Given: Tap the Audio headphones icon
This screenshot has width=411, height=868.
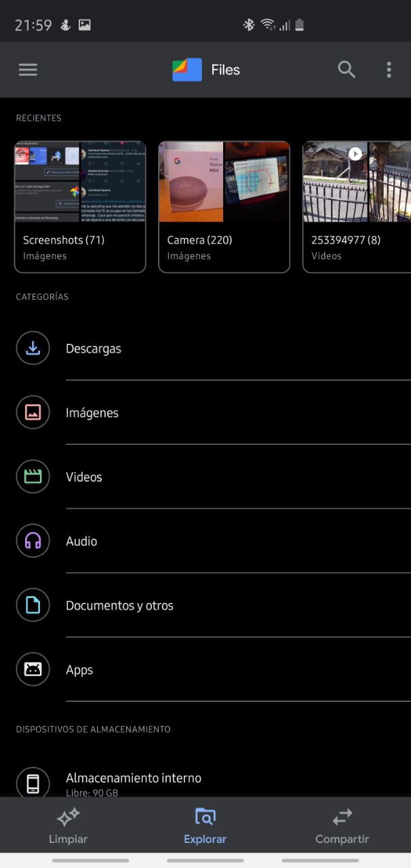Looking at the screenshot, I should coord(33,541).
